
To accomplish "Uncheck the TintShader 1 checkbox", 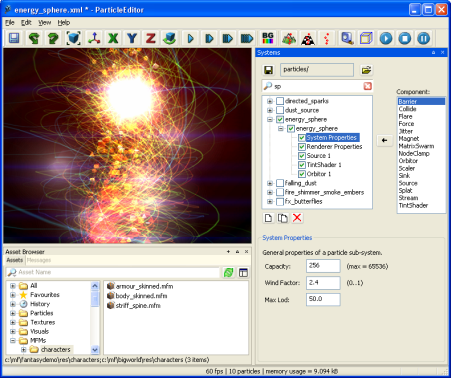I will point(302,165).
